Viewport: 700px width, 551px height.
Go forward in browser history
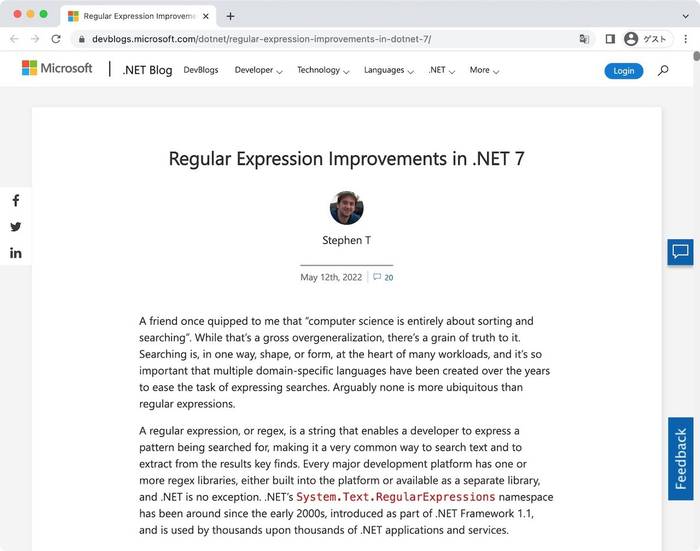coord(35,39)
